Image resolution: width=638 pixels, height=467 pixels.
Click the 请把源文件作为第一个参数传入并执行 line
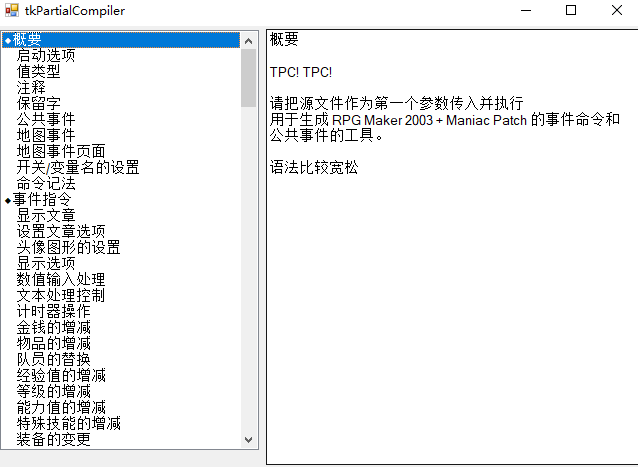(396, 103)
